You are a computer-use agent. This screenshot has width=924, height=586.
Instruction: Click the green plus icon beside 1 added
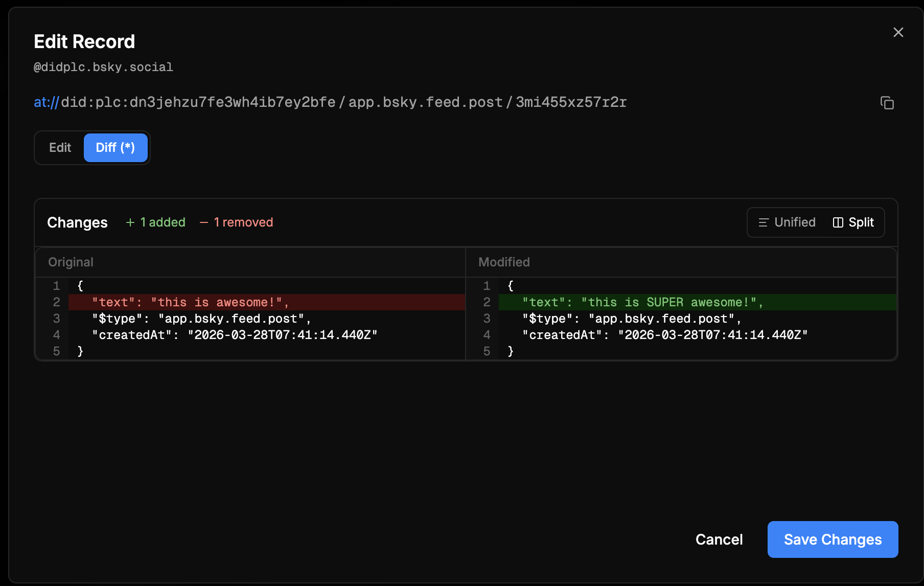(130, 222)
